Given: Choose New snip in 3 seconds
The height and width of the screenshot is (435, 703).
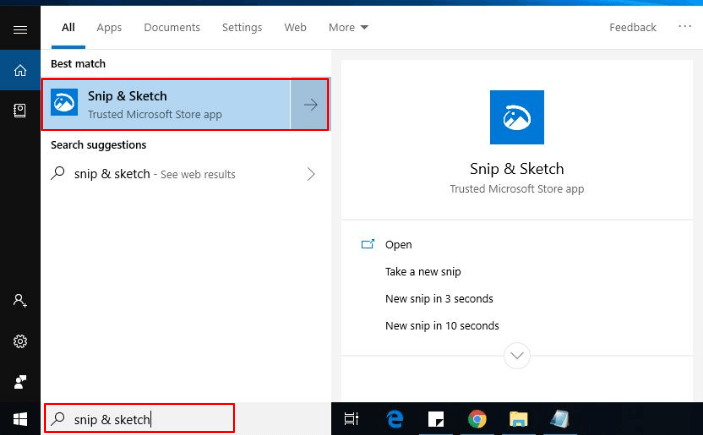Looking at the screenshot, I should click(x=438, y=299).
